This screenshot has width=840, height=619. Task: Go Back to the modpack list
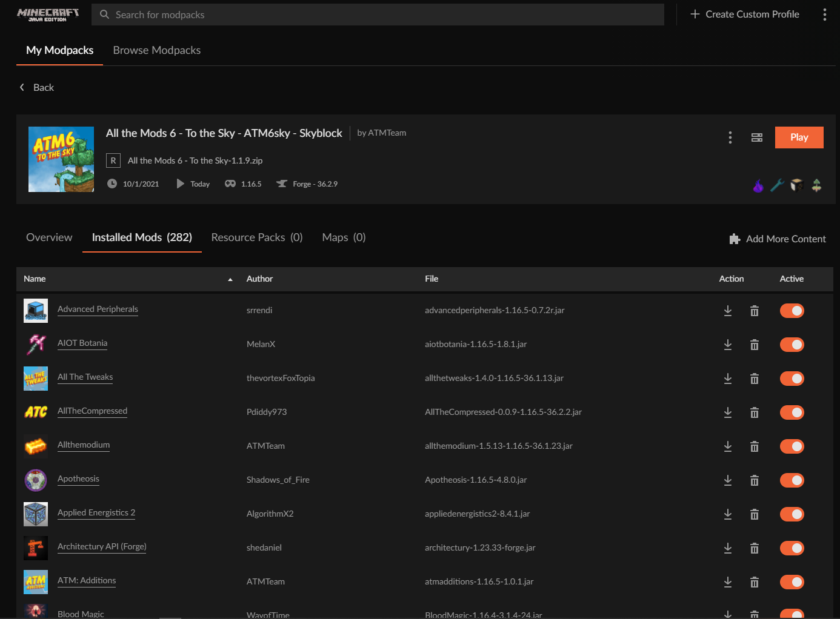click(37, 88)
